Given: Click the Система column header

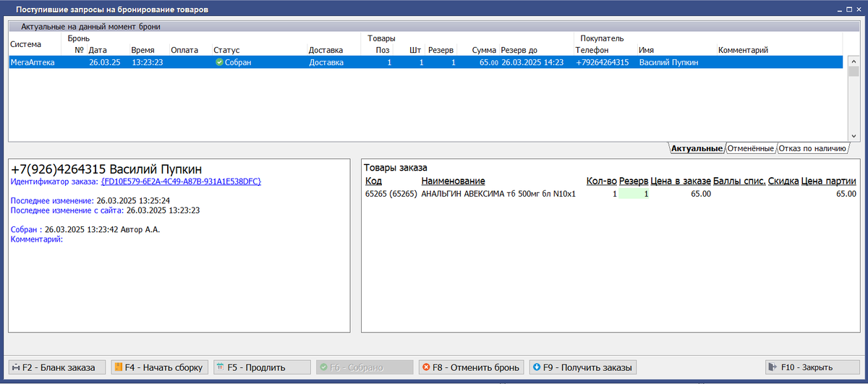Looking at the screenshot, I should click(x=25, y=44).
